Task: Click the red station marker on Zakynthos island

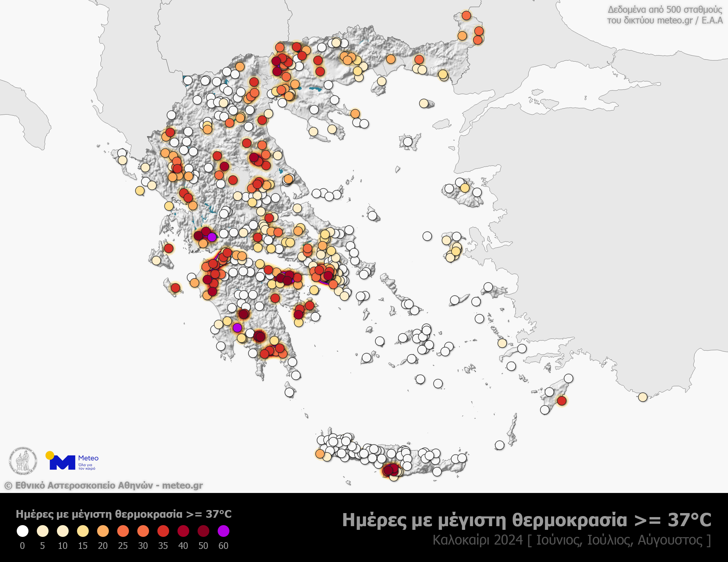Action: click(x=175, y=288)
